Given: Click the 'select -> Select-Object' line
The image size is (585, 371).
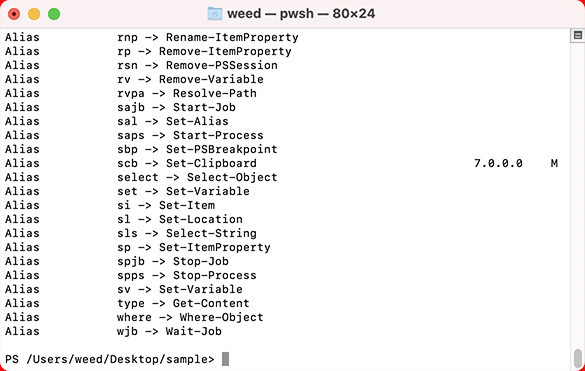Looking at the screenshot, I should (x=197, y=177).
